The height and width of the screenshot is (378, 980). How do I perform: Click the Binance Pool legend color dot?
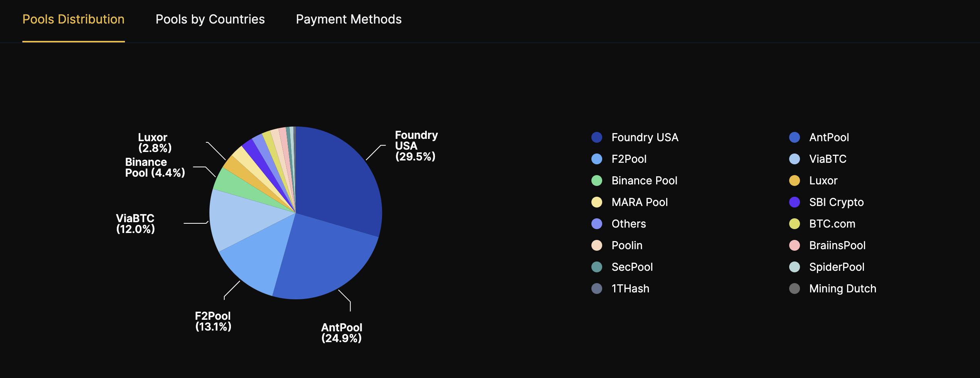click(597, 181)
